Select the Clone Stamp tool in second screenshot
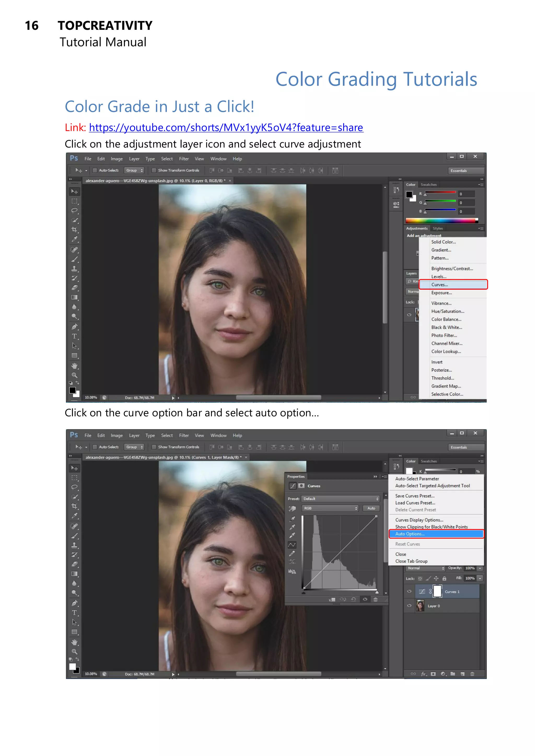Screen dimensions: 535x756 click(x=74, y=545)
